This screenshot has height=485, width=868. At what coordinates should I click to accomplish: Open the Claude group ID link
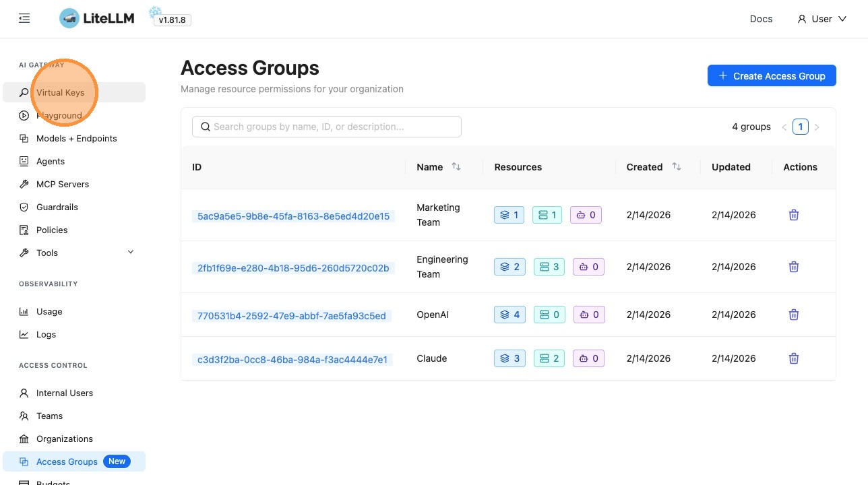pos(292,359)
